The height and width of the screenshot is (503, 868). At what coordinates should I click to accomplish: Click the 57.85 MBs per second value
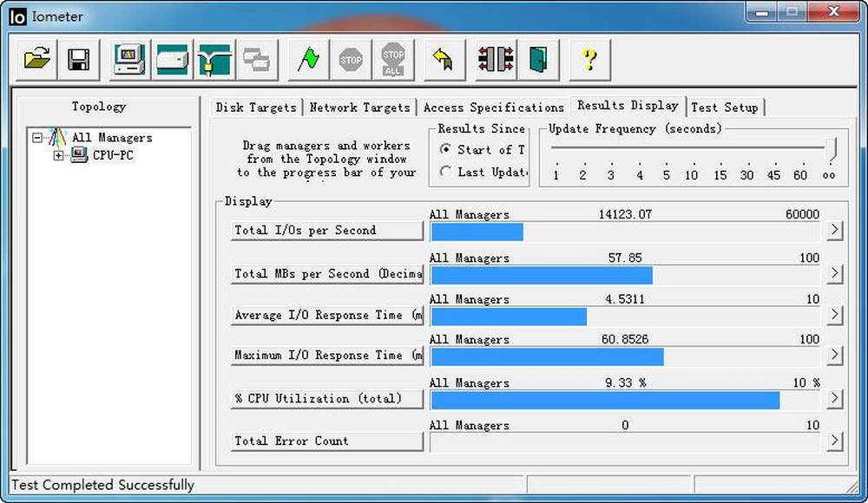click(x=625, y=258)
